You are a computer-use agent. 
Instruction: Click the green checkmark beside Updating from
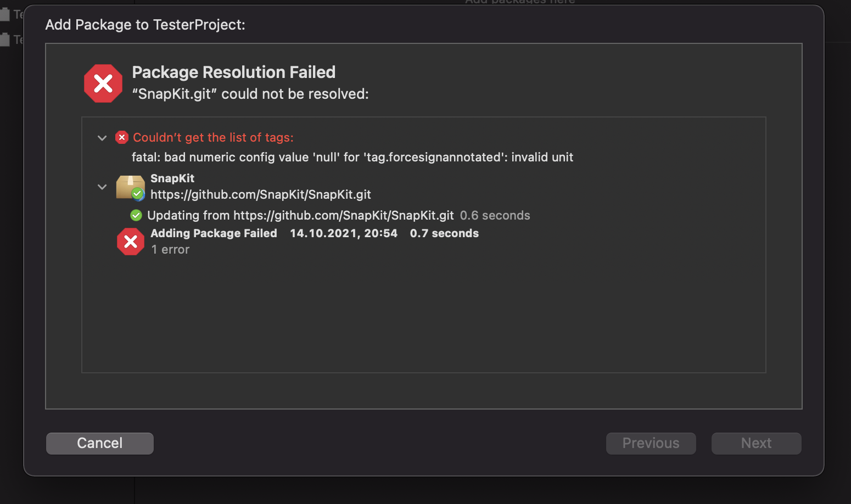click(136, 215)
